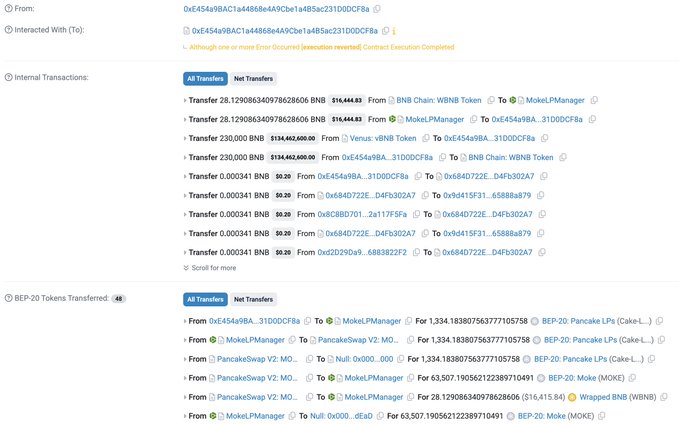Open Null: 0x000...dEaD address link
The image size is (679, 425).
coord(341,416)
